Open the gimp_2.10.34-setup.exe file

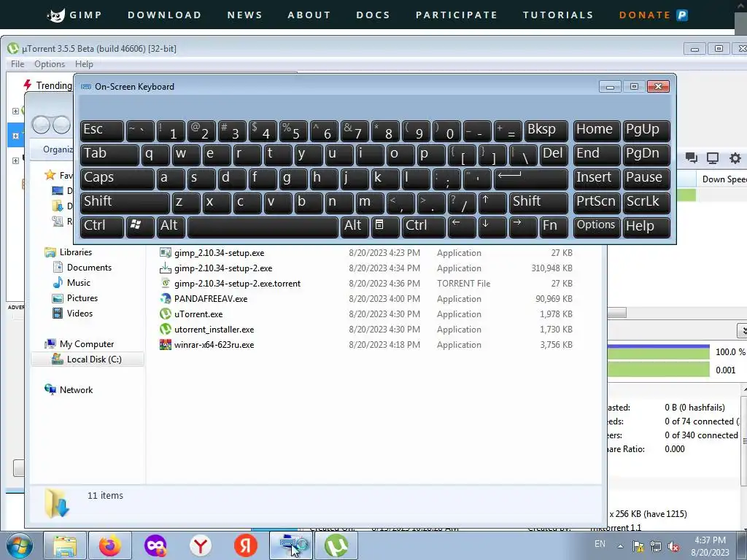[219, 253]
